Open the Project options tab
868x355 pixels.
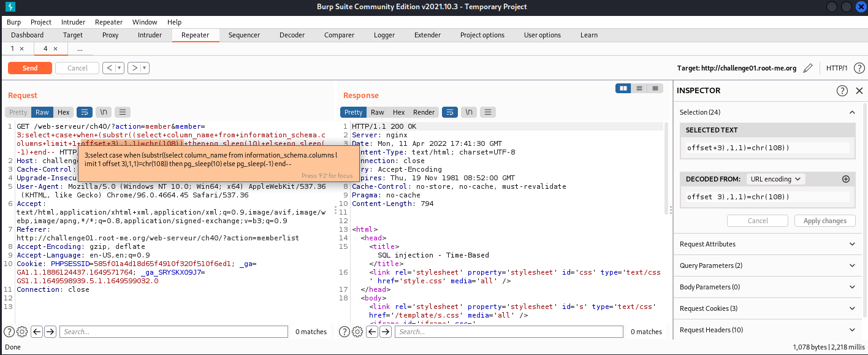coord(482,35)
